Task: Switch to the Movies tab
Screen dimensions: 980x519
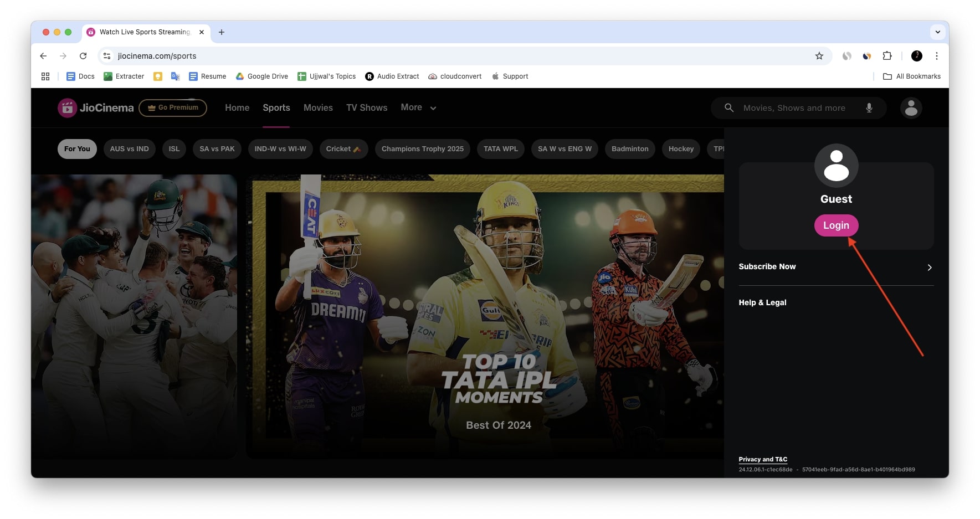Action: point(318,108)
